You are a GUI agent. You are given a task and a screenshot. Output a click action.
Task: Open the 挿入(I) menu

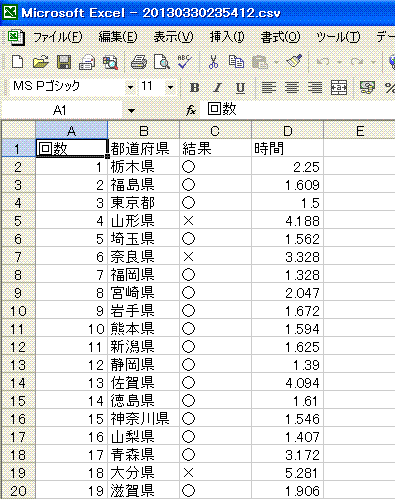[227, 37]
